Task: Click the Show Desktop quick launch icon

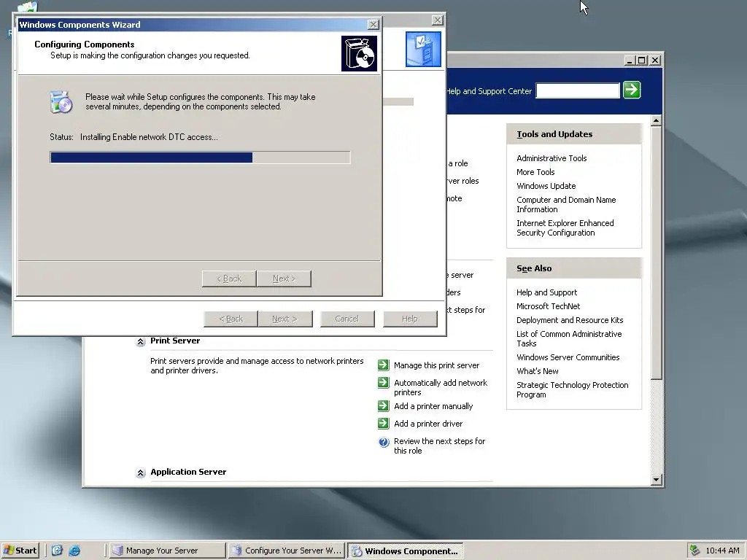Action: point(57,551)
